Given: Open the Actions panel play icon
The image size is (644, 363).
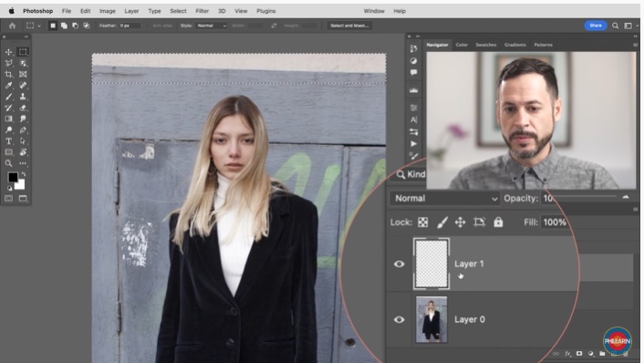Looking at the screenshot, I should 413,144.
